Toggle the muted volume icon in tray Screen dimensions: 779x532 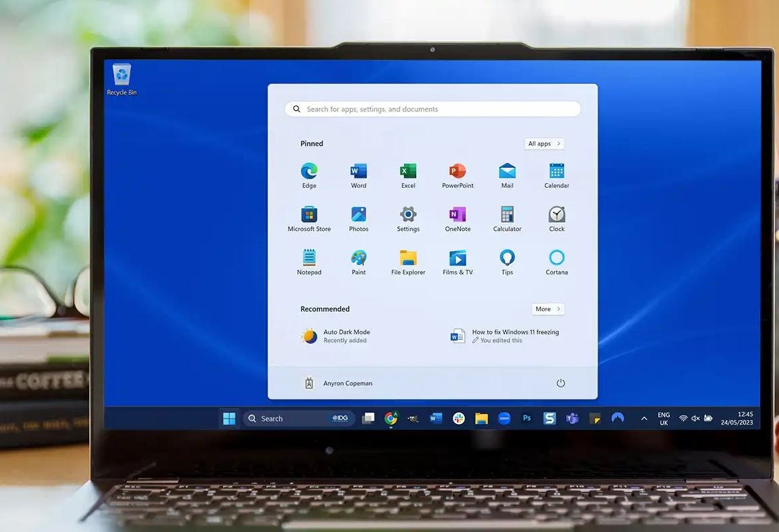point(696,418)
